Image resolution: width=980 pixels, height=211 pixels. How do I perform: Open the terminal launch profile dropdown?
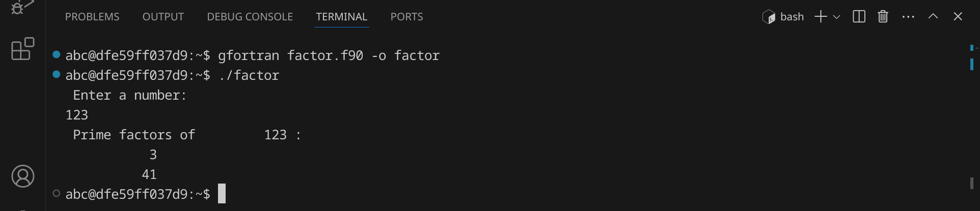[836, 17]
